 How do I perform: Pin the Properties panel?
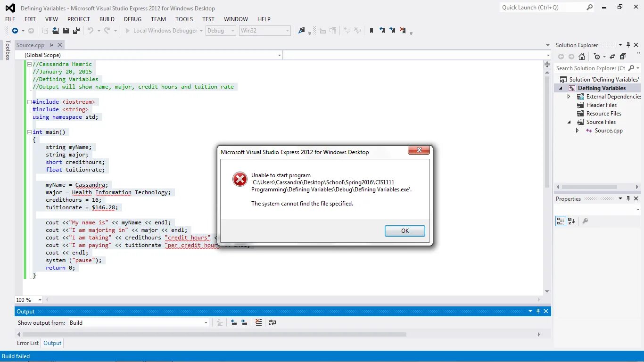628,199
